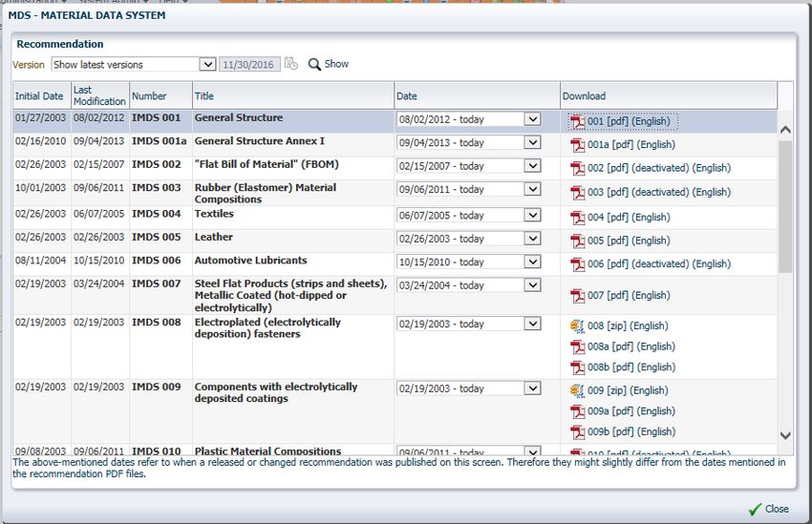Click the table scrollbar down arrow

tap(785, 435)
